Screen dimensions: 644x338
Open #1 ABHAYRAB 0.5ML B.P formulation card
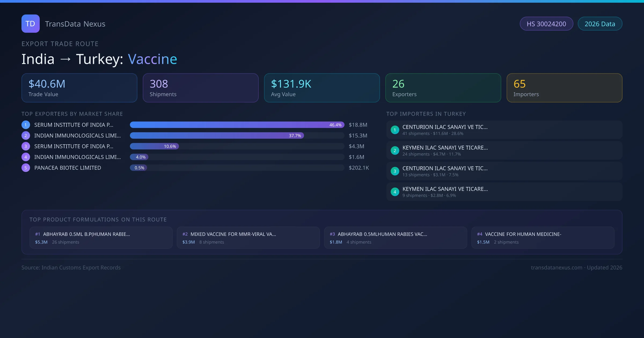point(101,238)
